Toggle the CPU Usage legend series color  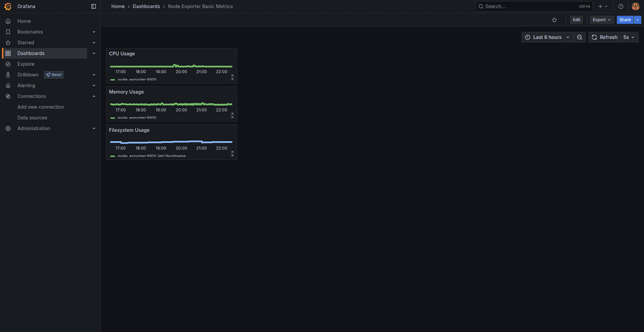click(x=113, y=79)
